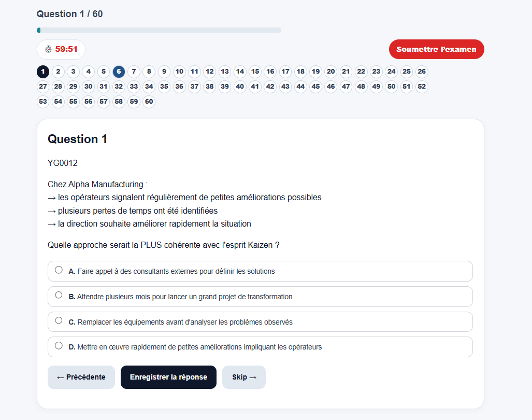The width and height of the screenshot is (532, 420).
Task: Open question 2 in the navigator
Action: pos(58,72)
